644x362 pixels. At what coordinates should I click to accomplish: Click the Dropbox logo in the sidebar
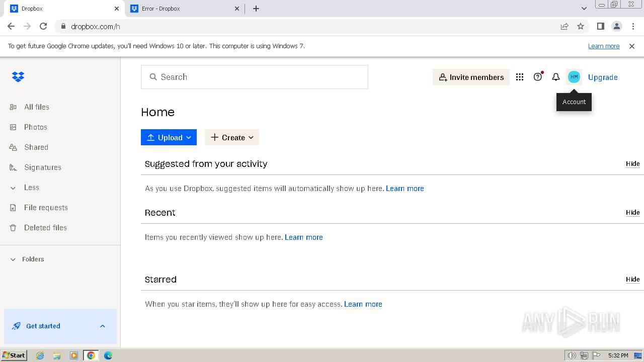point(18,77)
